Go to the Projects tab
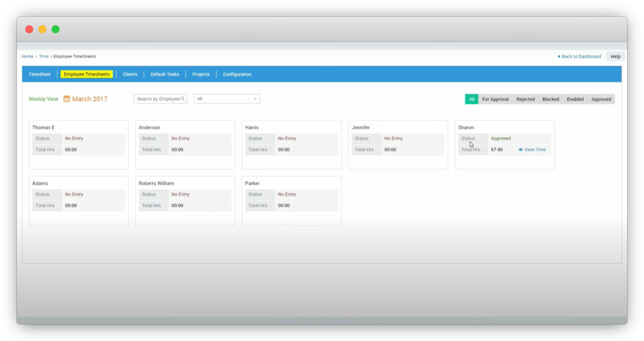 (x=201, y=74)
